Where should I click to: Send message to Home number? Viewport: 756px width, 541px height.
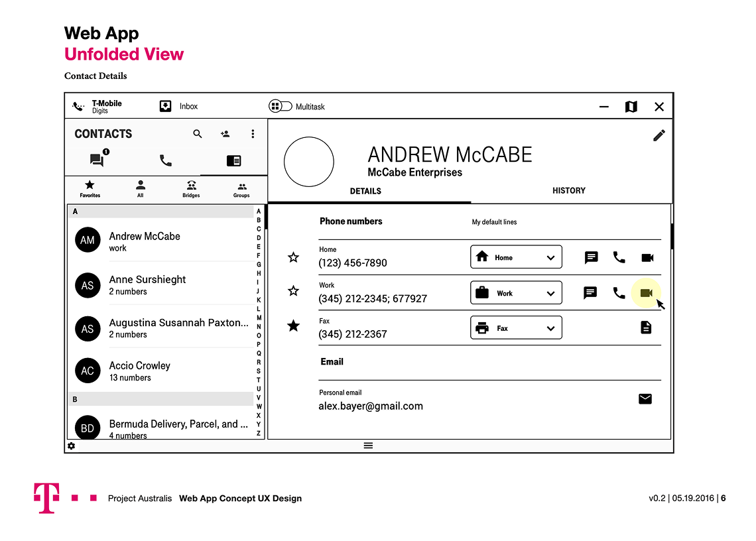(x=591, y=257)
